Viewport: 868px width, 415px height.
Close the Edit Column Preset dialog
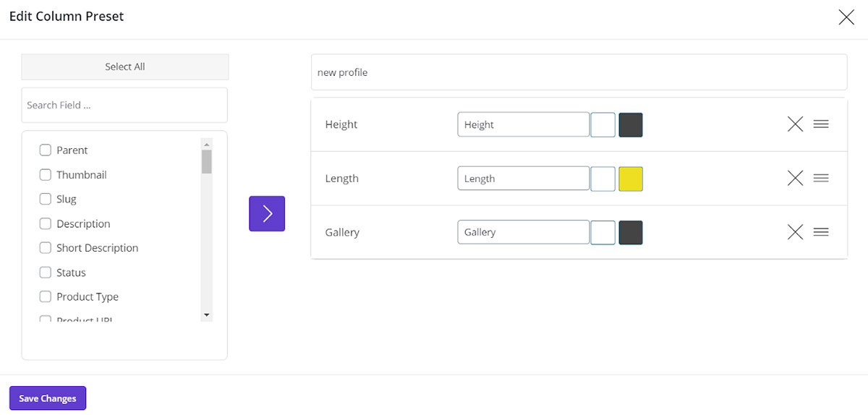point(846,17)
